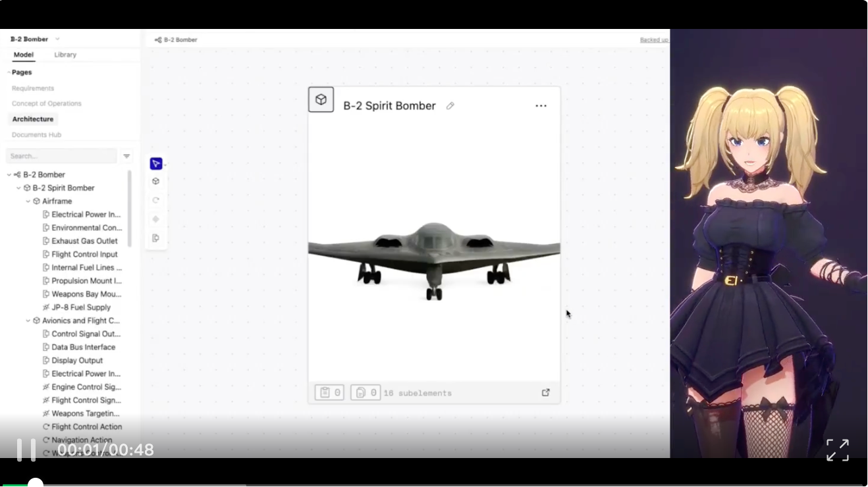868x487 pixels.
Task: Select Electrical Power In... under Avionics
Action: pos(81,374)
